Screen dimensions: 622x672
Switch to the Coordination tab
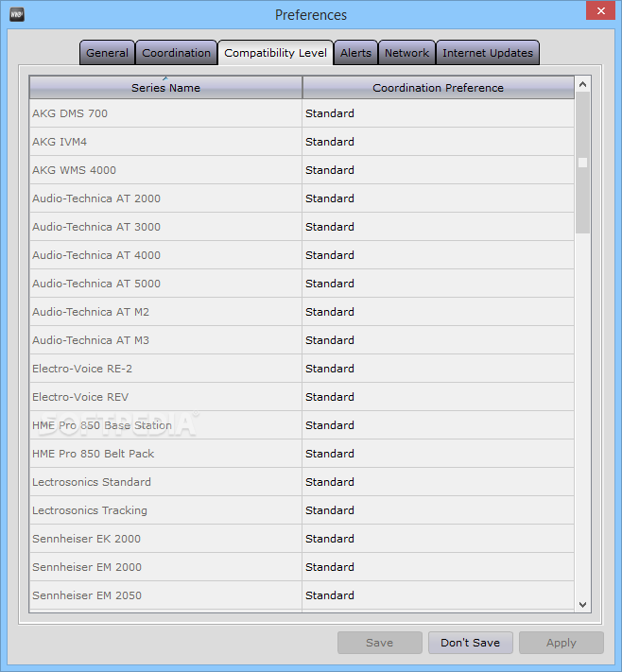pyautogui.click(x=176, y=53)
